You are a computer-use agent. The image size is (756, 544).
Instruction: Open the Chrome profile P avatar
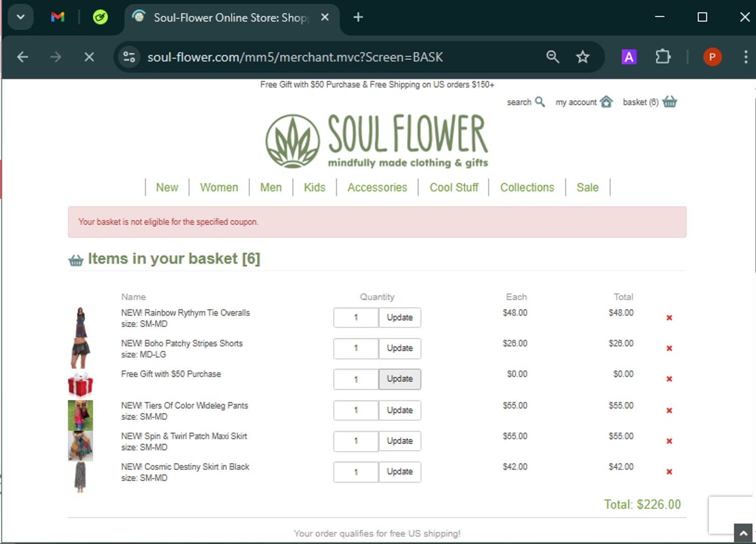pos(712,57)
